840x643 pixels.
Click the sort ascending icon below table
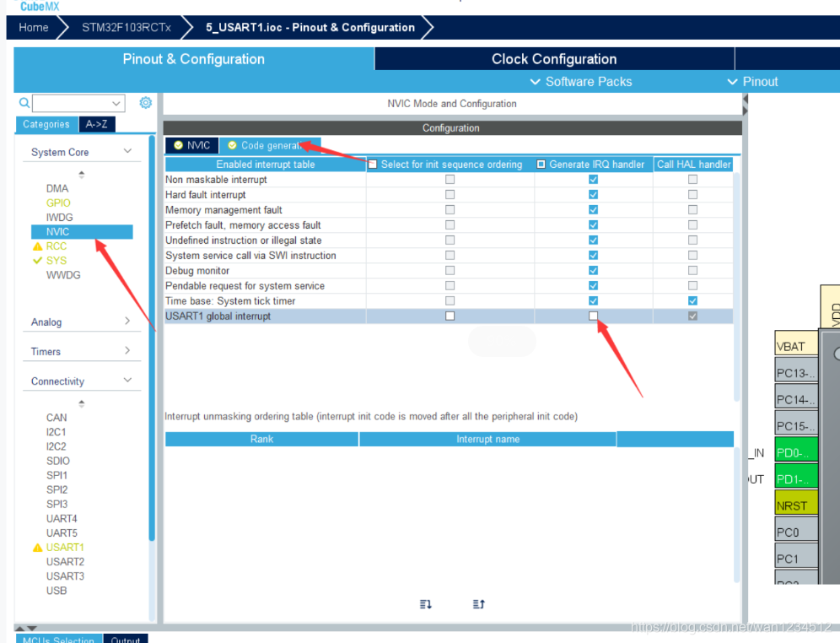click(x=479, y=604)
